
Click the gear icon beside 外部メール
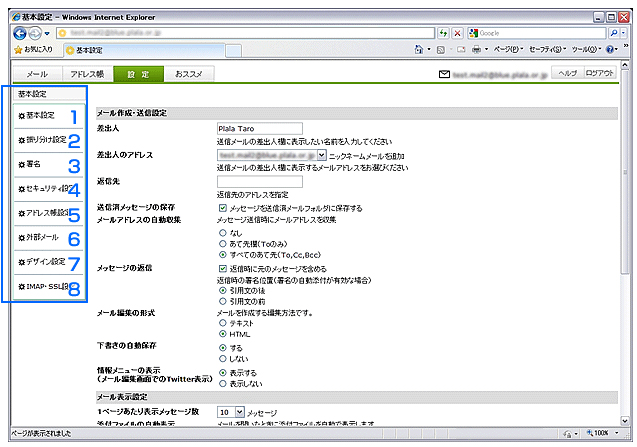tap(21, 238)
